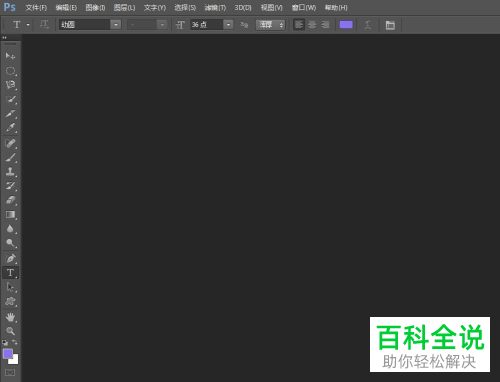The width and height of the screenshot is (500, 382).
Task: Open the 选择(S) menu
Action: pyautogui.click(x=185, y=7)
